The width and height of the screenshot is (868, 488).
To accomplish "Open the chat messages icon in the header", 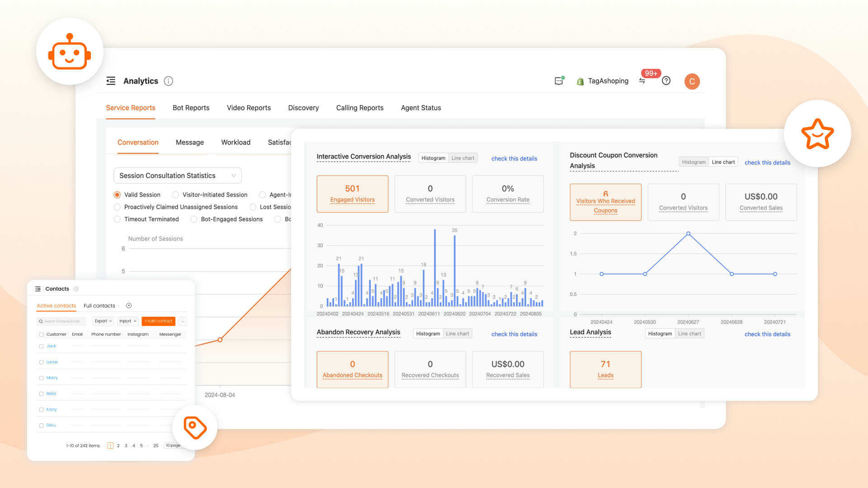I will 559,80.
